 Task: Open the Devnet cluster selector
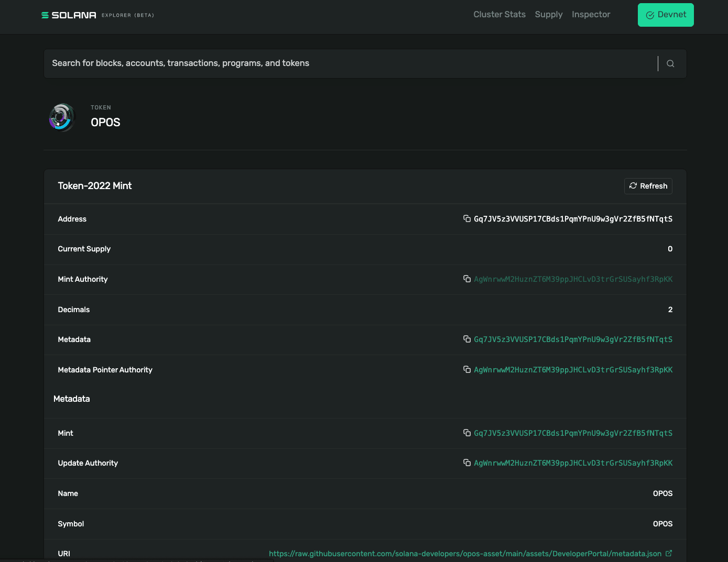[x=665, y=15]
